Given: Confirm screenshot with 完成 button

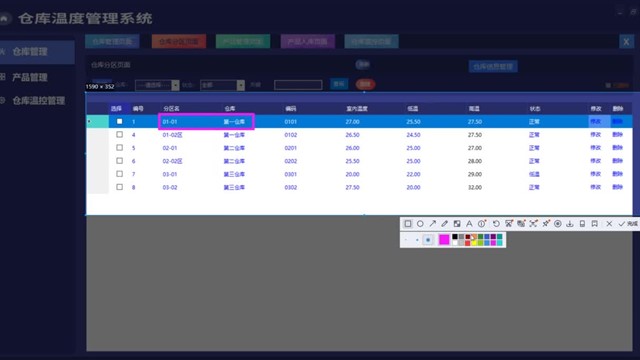Looking at the screenshot, I should click(628, 224).
